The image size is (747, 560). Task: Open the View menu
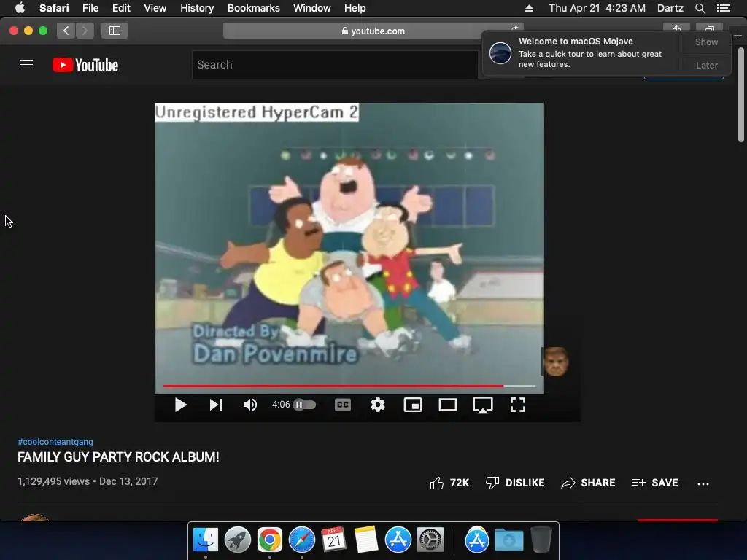(x=155, y=8)
